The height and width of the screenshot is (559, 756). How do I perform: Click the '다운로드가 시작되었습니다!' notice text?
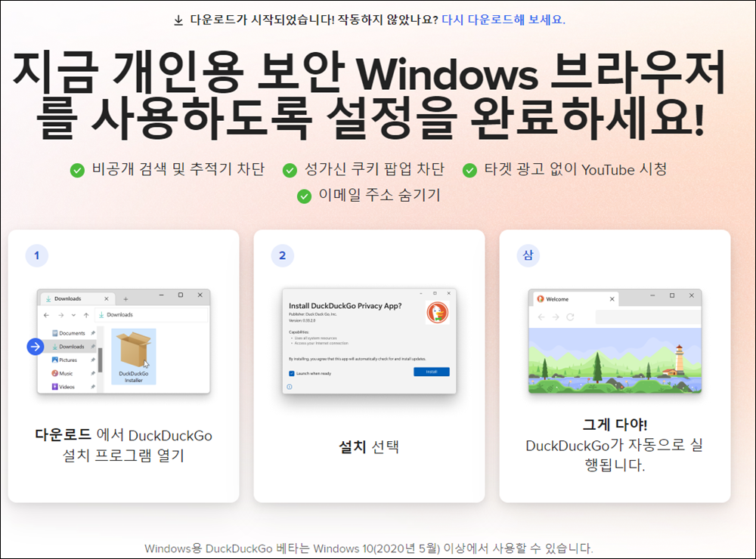(x=262, y=20)
